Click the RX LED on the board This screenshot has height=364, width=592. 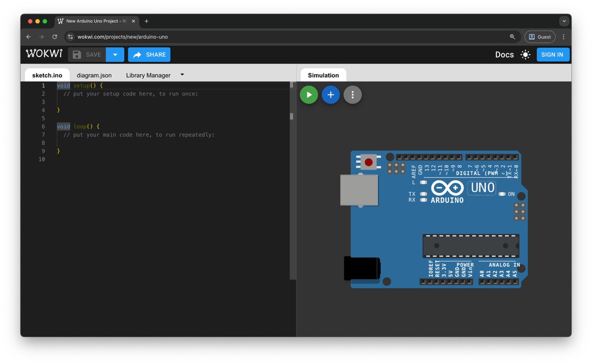(x=424, y=200)
